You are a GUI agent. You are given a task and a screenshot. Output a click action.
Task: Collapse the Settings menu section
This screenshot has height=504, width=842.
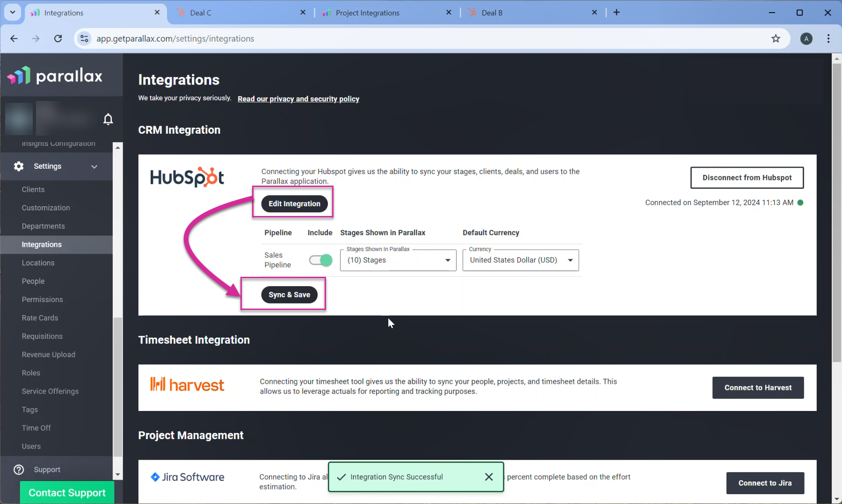pyautogui.click(x=94, y=166)
